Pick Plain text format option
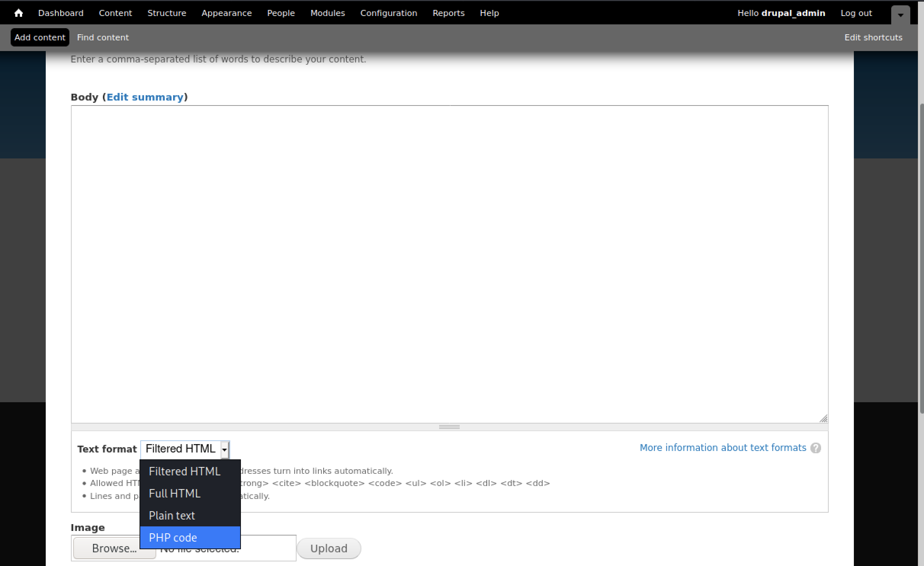This screenshot has height=566, width=924. (190, 515)
